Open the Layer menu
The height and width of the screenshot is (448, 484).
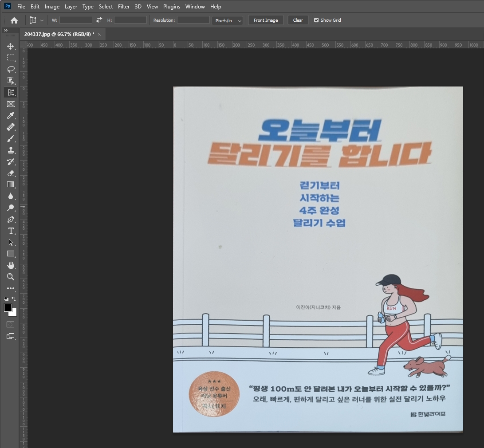pos(71,7)
